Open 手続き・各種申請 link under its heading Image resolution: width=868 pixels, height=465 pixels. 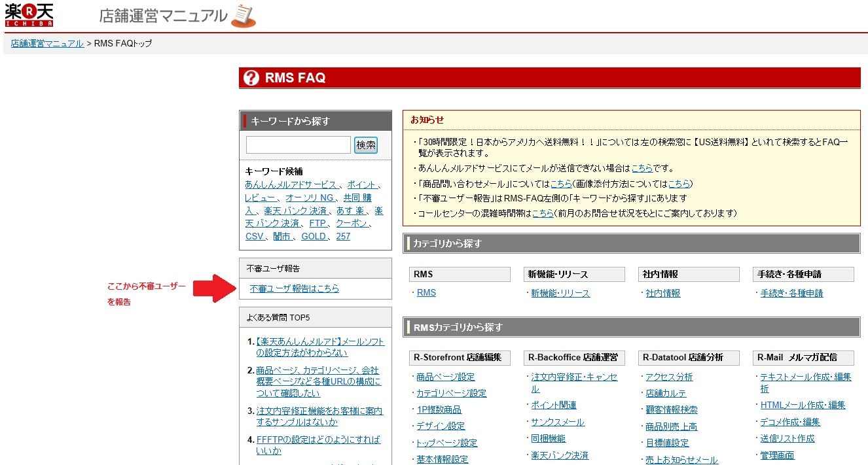(x=791, y=293)
